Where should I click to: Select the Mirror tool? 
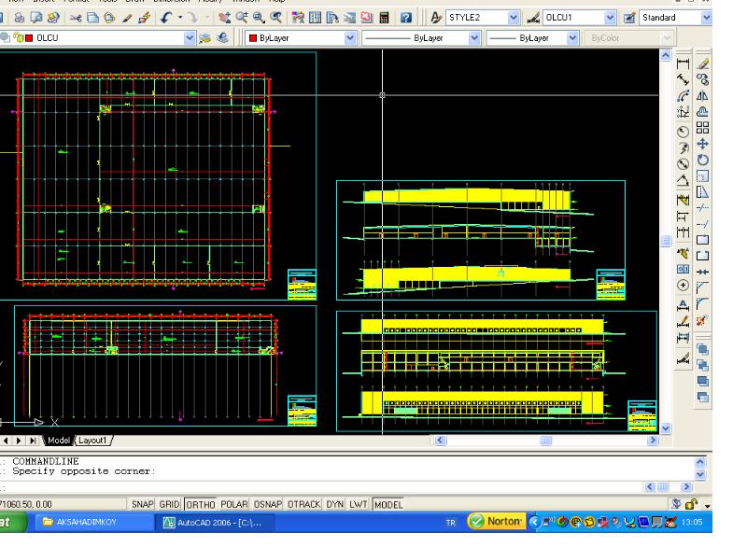tap(703, 96)
